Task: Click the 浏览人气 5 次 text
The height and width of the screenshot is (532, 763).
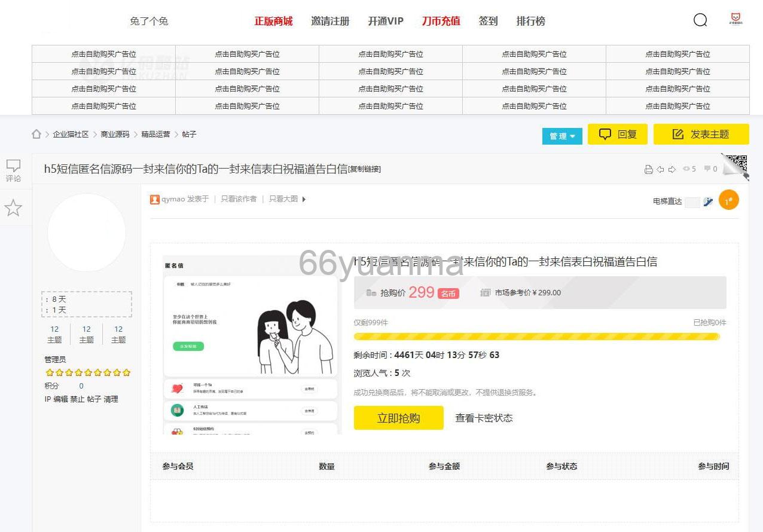Action: coord(382,373)
